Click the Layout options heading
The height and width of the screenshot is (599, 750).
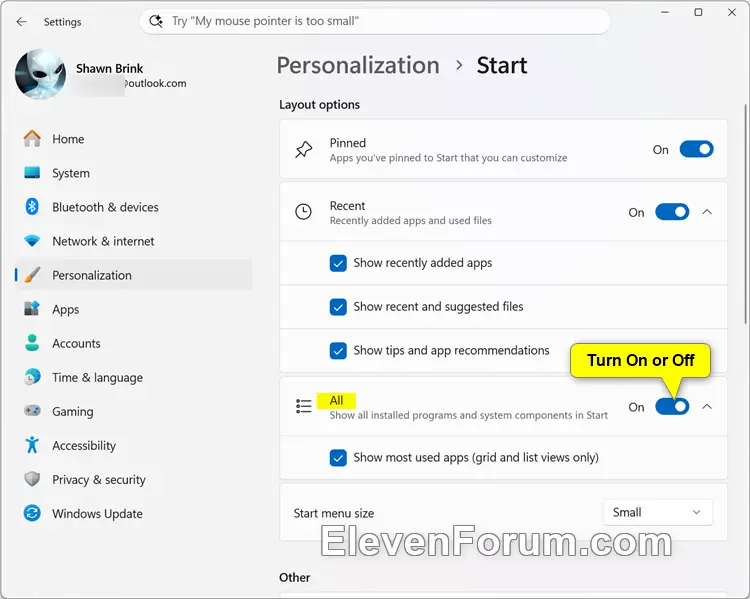pyautogui.click(x=320, y=104)
